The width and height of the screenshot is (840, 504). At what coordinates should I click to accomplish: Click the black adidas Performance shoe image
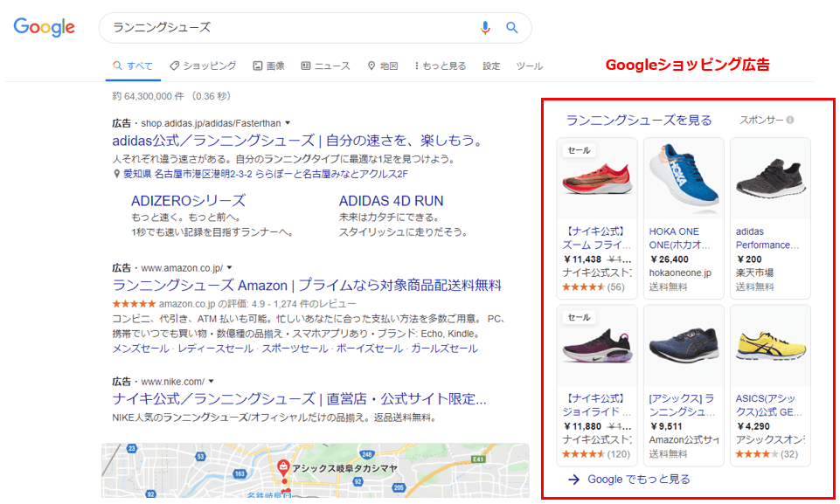(770, 179)
